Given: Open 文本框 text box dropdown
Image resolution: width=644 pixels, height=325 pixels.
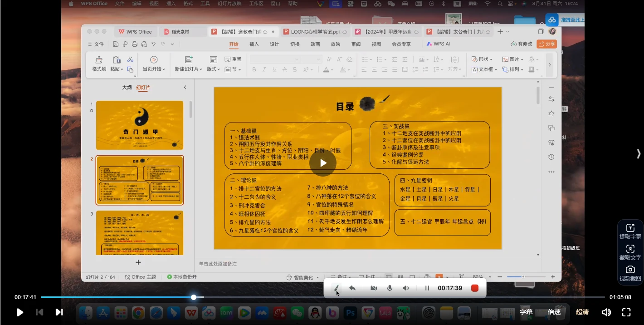Looking at the screenshot, I should click(x=484, y=69).
